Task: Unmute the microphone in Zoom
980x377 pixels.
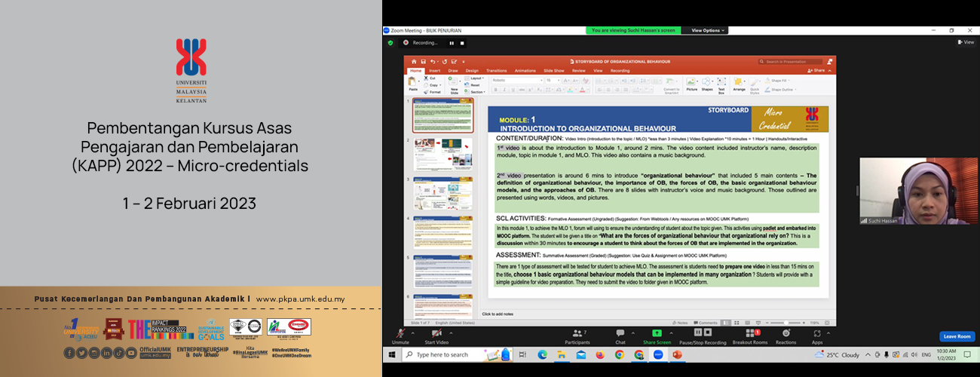Action: pyautogui.click(x=400, y=334)
